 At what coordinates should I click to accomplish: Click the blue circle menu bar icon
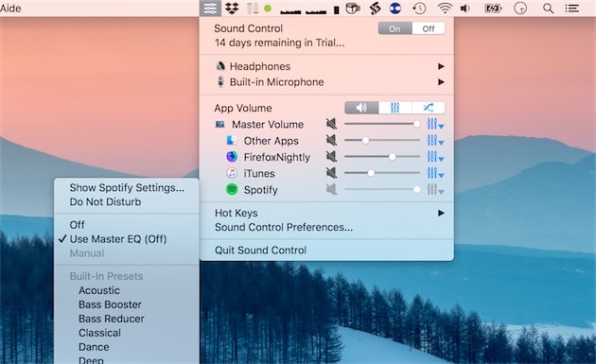click(395, 9)
